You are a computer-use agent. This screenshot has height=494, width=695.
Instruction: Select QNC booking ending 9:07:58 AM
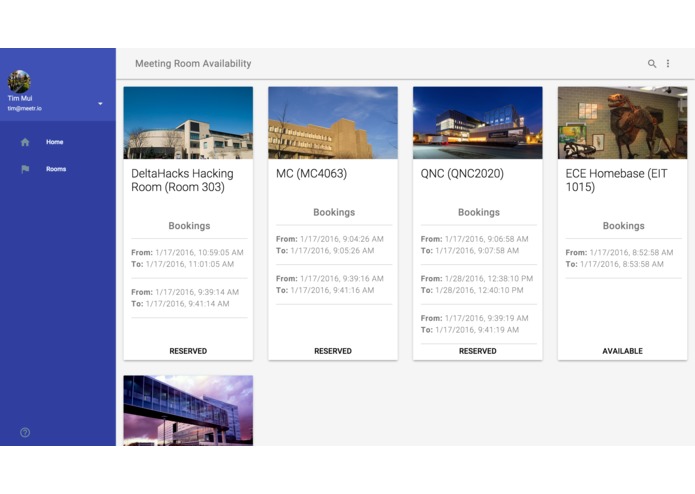469,250
